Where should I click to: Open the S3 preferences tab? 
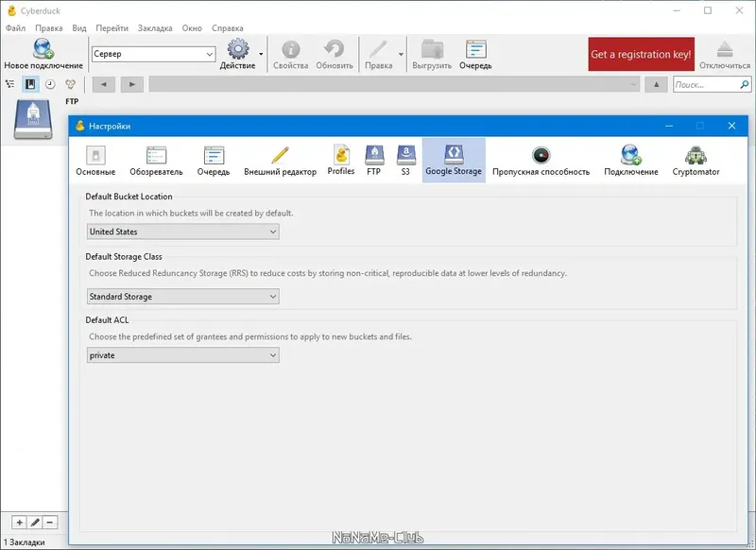click(x=405, y=161)
